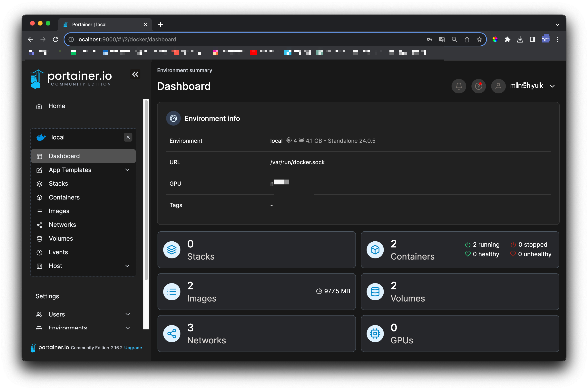Click the Networks tile share icon

click(171, 334)
